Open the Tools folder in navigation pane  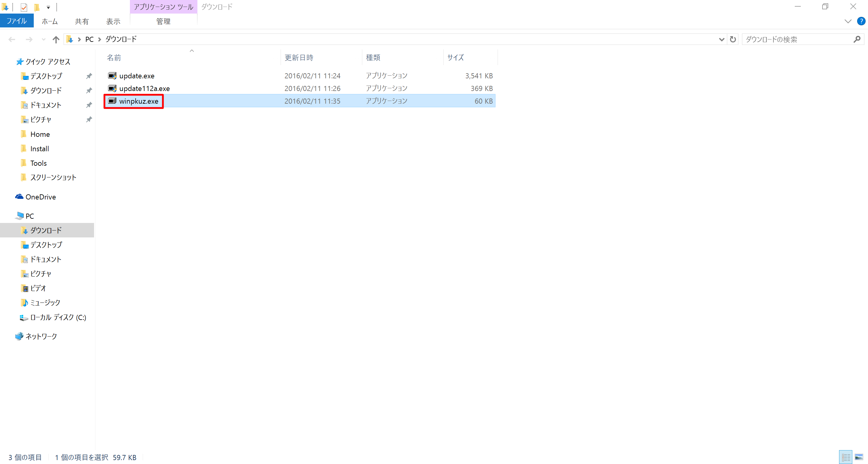(38, 163)
